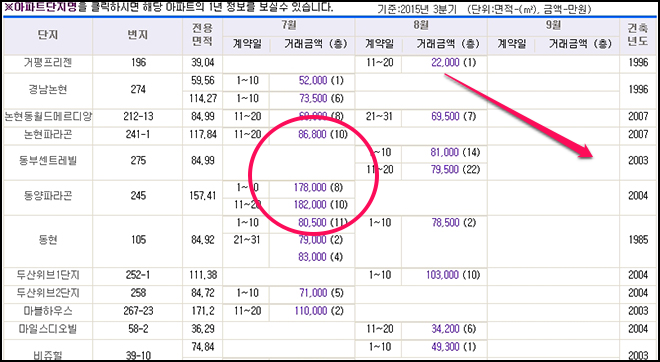The height and width of the screenshot is (362, 660).
Task: Select the 171.2 area cell
Action: pyautogui.click(x=202, y=311)
